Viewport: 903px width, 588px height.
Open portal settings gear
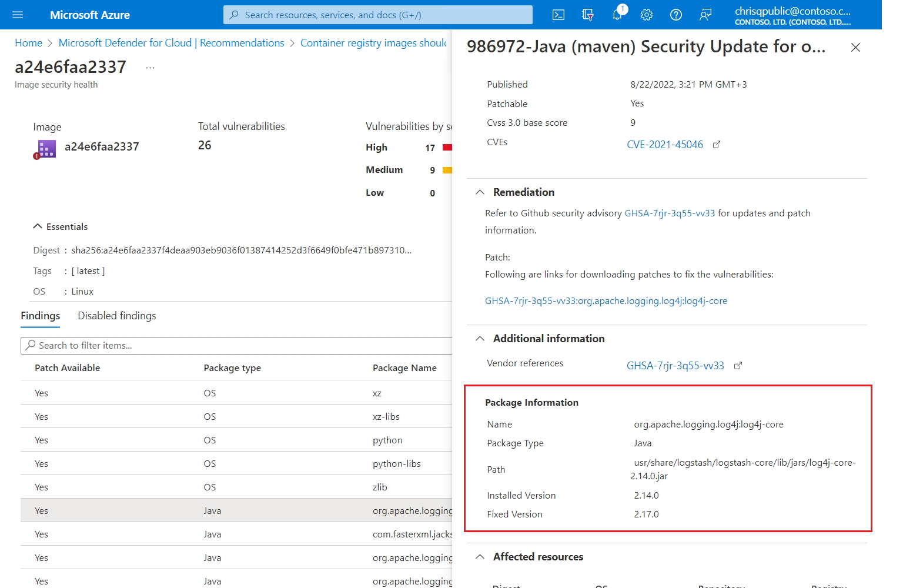(647, 15)
